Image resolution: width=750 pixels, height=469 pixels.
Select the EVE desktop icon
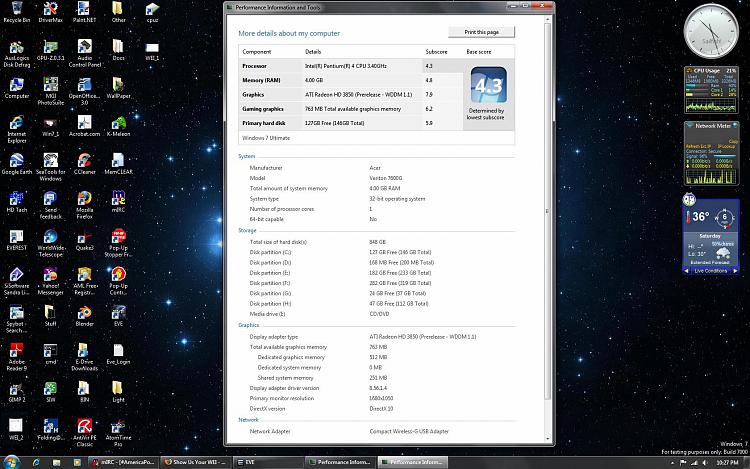point(118,316)
